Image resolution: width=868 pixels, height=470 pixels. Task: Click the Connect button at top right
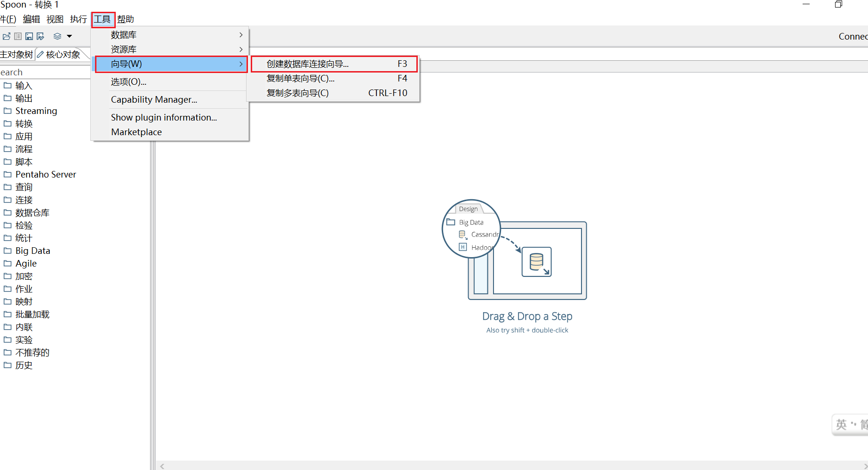[853, 36]
